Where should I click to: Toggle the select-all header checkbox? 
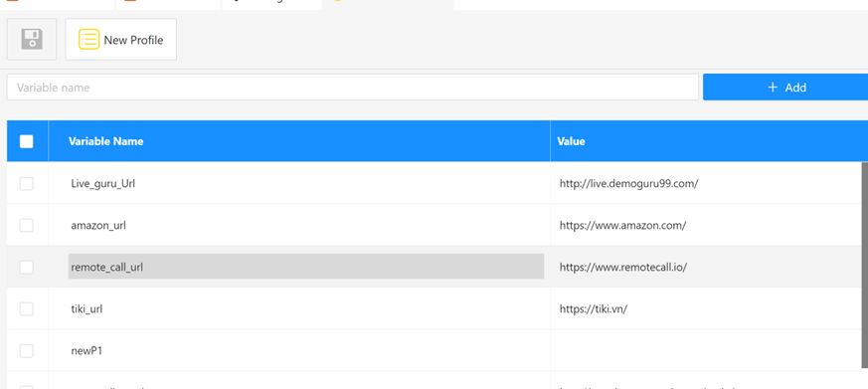coord(27,141)
